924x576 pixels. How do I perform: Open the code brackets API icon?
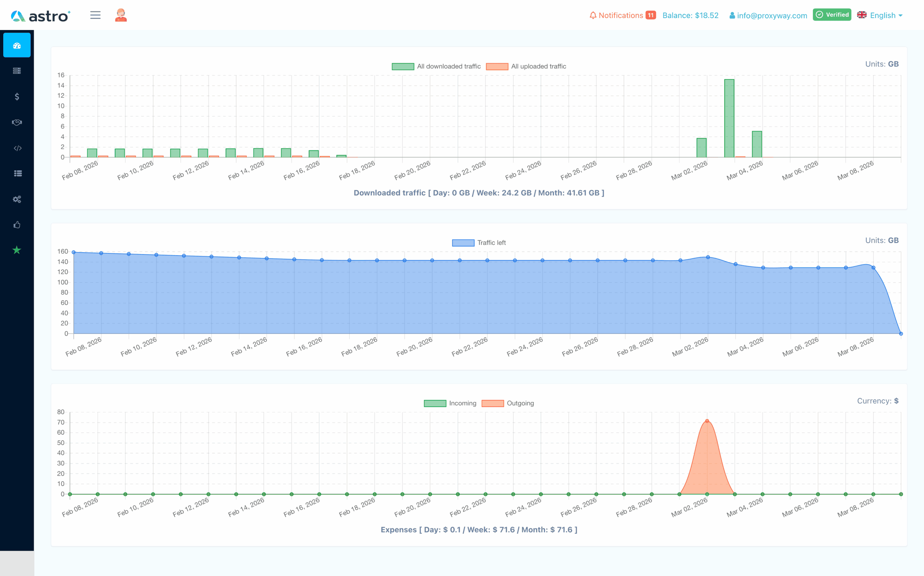(x=17, y=148)
